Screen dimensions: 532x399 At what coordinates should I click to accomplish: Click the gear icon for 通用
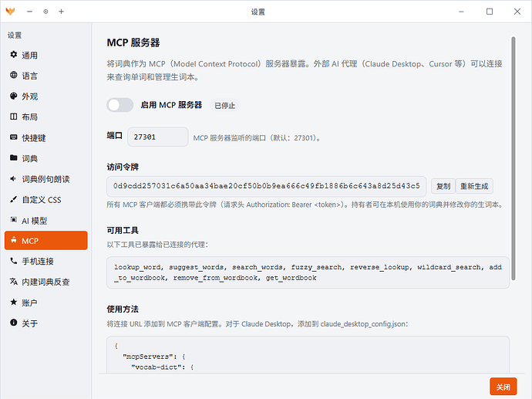tap(14, 54)
